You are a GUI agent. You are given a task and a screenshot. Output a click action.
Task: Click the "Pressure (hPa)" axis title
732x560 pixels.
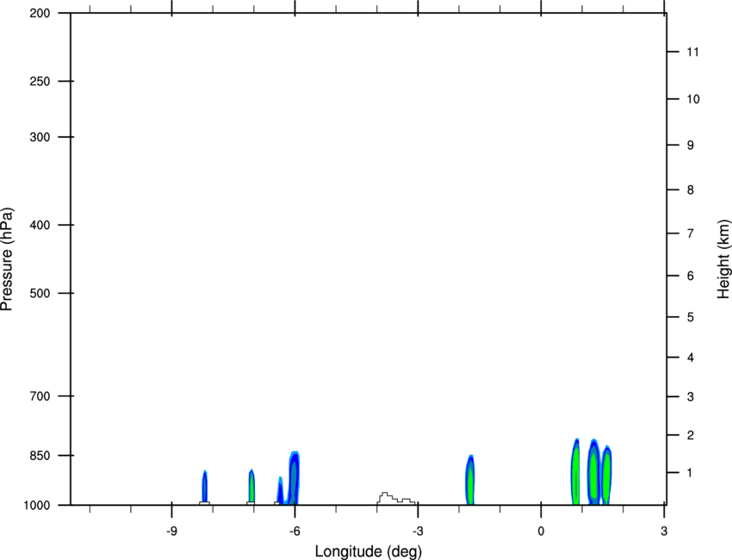coord(7,259)
